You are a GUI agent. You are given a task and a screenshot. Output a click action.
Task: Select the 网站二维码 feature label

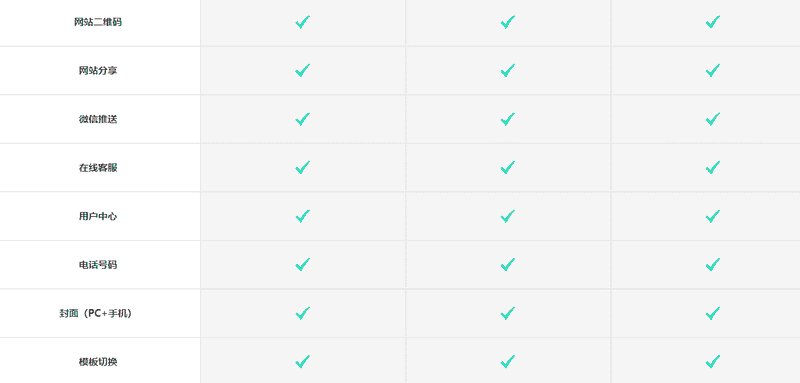point(98,22)
